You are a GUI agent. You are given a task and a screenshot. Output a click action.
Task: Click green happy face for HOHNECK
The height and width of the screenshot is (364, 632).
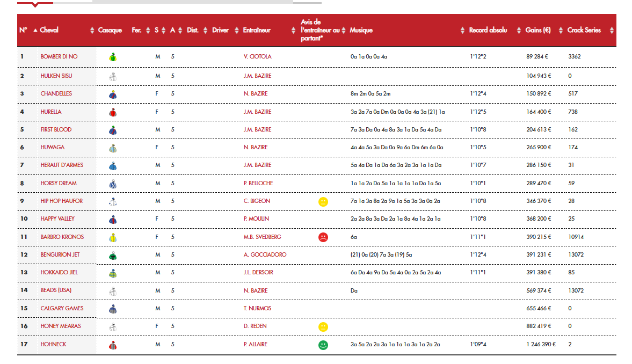pyautogui.click(x=323, y=345)
